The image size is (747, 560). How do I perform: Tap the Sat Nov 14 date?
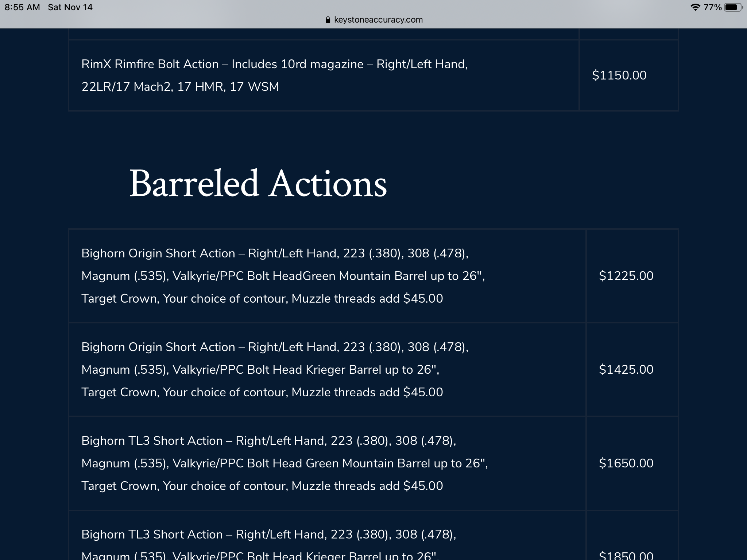click(x=70, y=7)
